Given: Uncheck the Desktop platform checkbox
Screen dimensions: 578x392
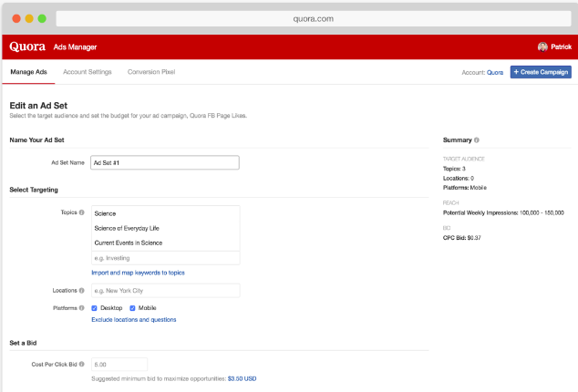Looking at the screenshot, I should click(x=95, y=308).
